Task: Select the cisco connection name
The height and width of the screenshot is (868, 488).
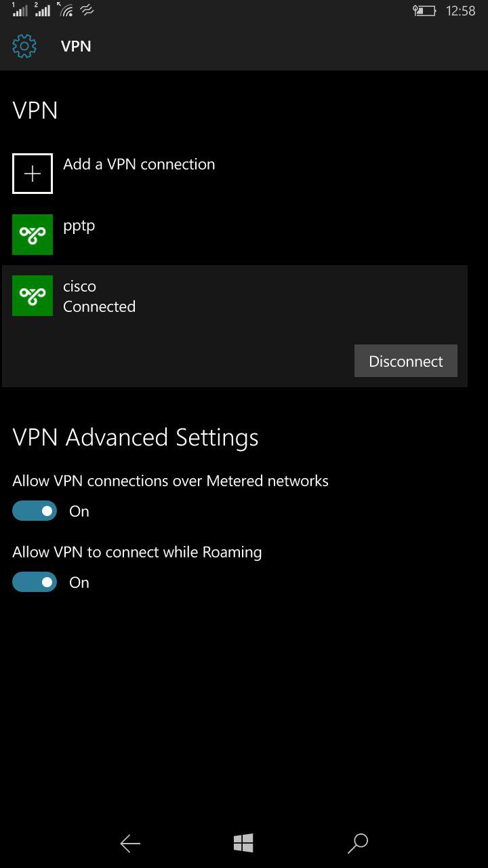Action: point(79,286)
